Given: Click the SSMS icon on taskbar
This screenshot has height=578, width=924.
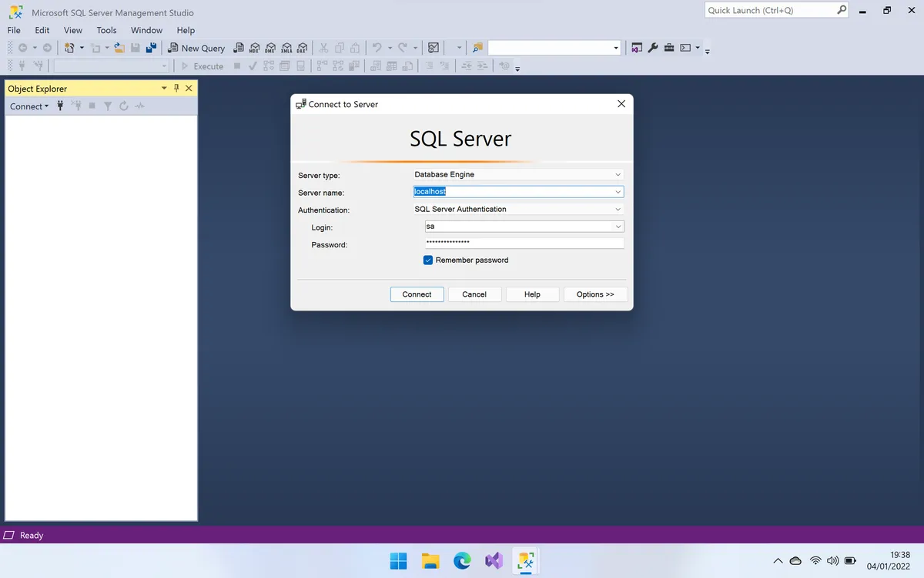Looking at the screenshot, I should point(526,561).
